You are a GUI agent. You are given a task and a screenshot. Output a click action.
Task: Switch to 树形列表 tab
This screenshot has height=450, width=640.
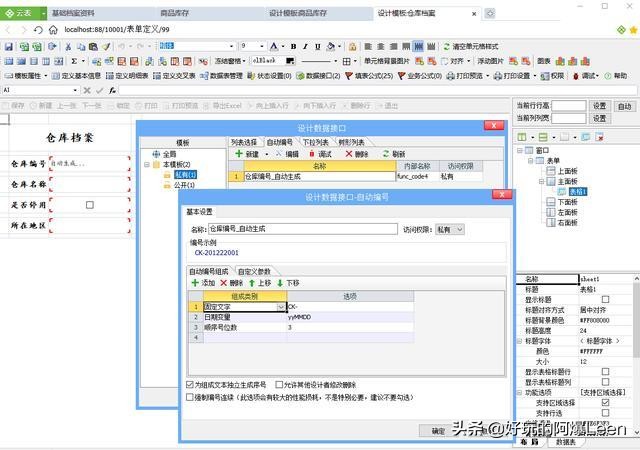(352, 142)
